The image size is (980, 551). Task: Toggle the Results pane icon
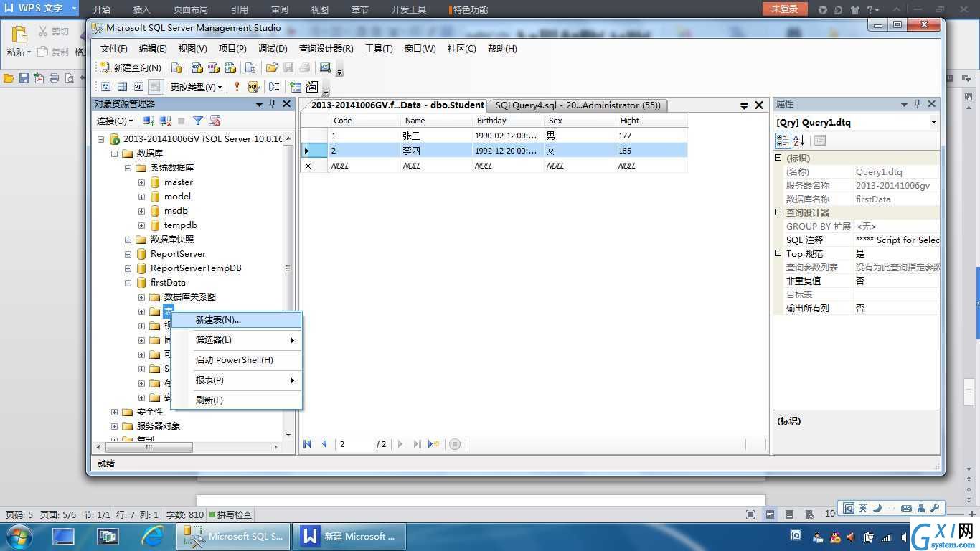pos(156,87)
